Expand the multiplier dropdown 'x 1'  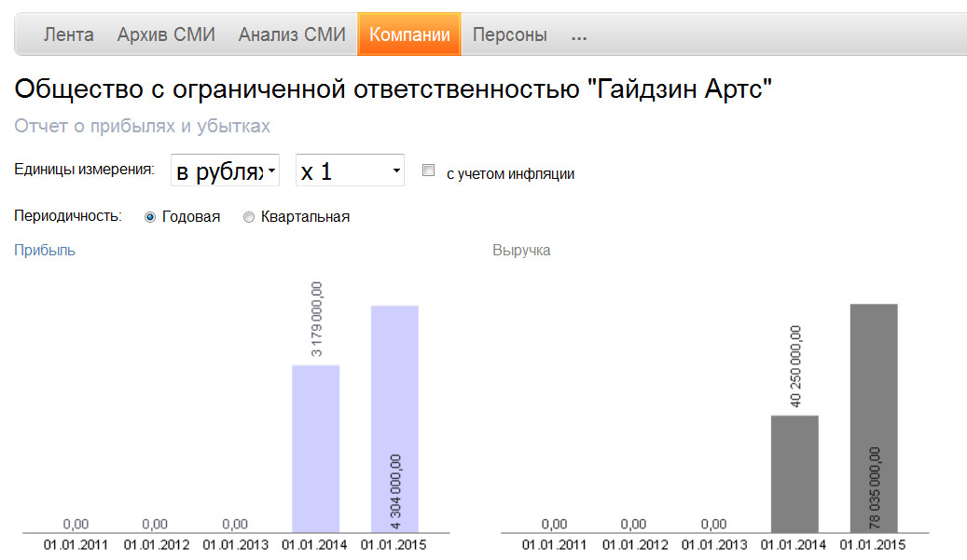coord(351,170)
